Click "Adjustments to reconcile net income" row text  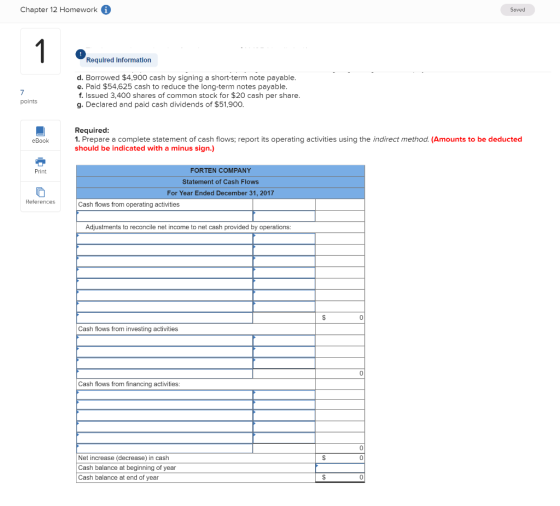click(x=188, y=227)
